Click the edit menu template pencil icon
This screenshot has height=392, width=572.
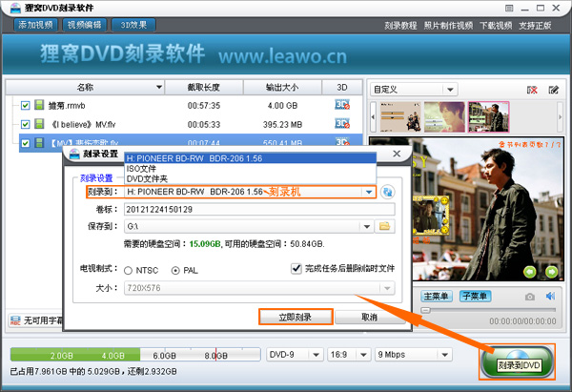pos(553,90)
